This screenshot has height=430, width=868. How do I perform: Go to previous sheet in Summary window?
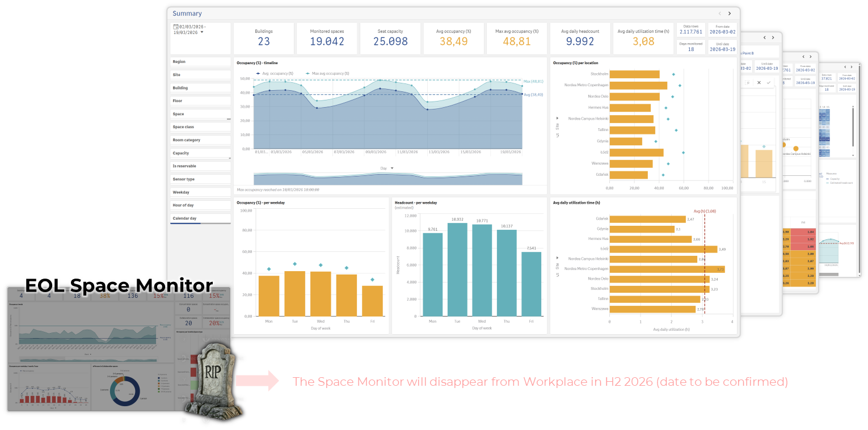click(719, 14)
